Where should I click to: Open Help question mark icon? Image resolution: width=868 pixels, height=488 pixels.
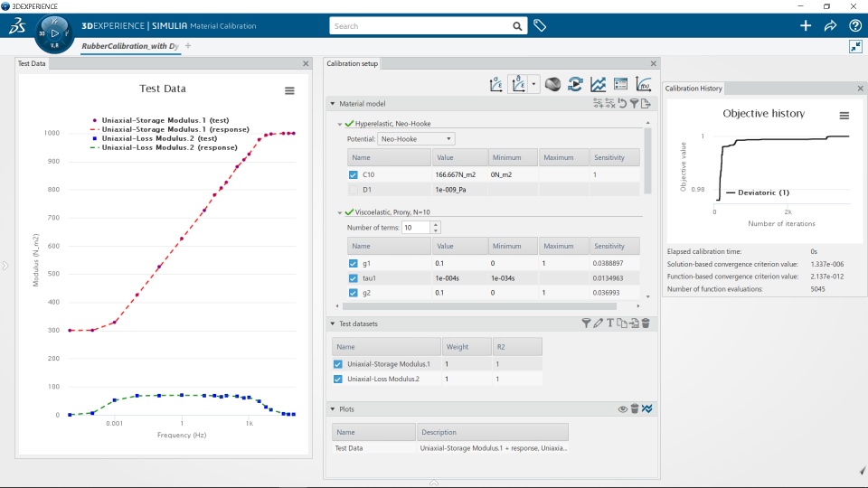pyautogui.click(x=855, y=25)
